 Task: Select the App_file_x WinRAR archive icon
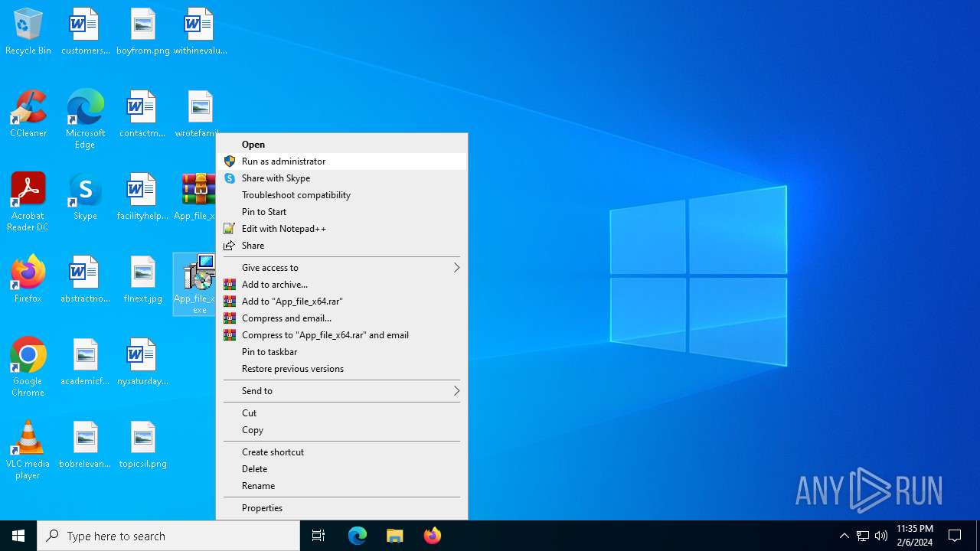[x=195, y=197]
